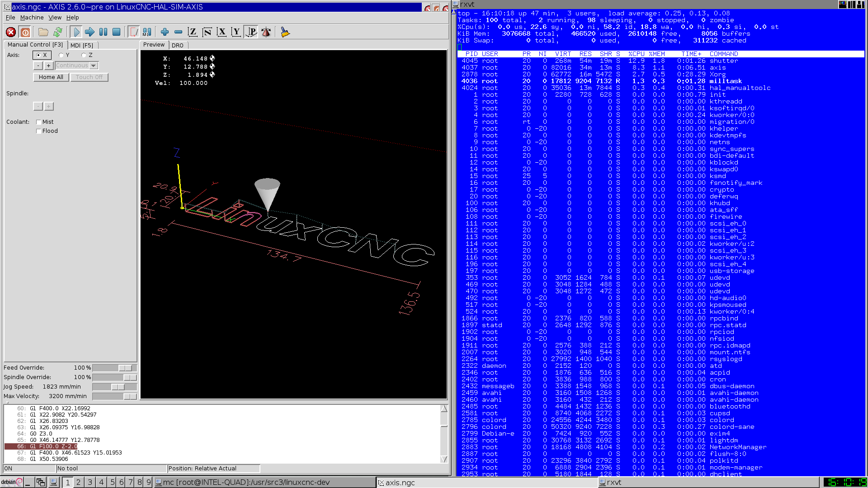Open a G-code file
868x488 pixels.
pos(43,32)
